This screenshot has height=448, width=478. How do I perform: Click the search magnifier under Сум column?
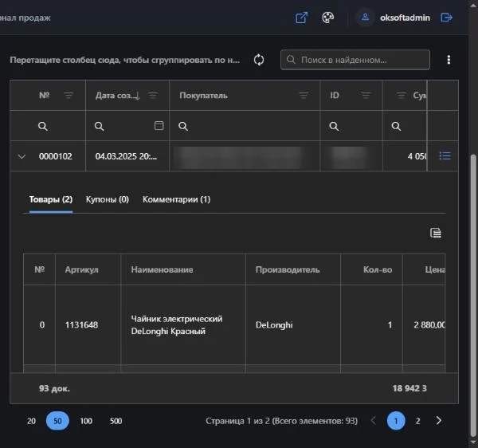tap(396, 126)
